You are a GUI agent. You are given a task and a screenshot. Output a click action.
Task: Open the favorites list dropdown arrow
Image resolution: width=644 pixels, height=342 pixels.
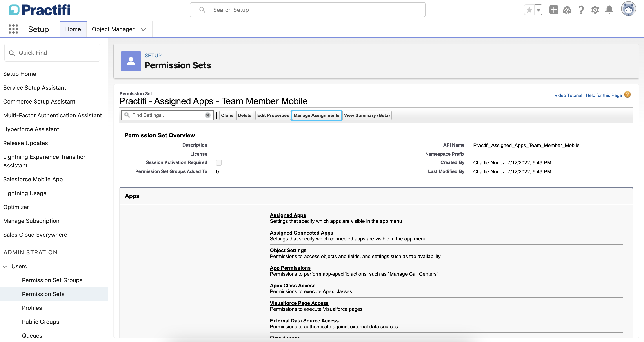(x=538, y=10)
